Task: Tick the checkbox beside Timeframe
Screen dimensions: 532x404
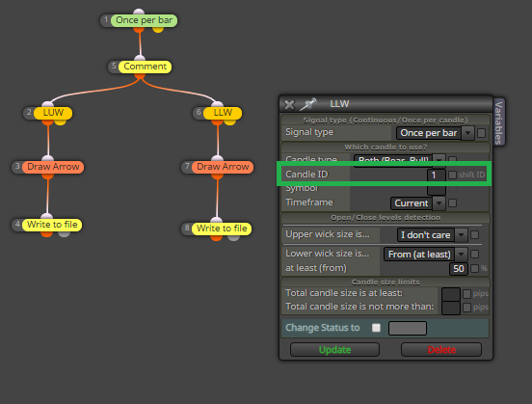Action: [452, 203]
